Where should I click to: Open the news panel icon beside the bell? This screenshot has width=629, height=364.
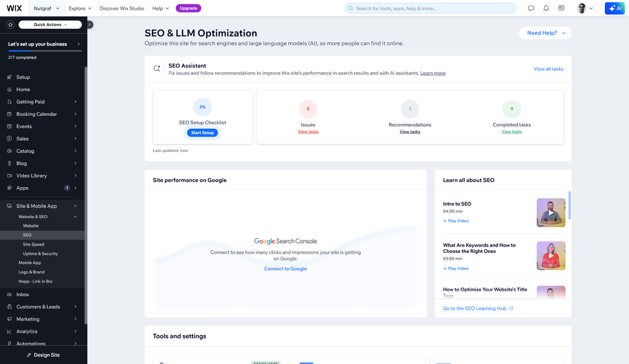(x=561, y=8)
